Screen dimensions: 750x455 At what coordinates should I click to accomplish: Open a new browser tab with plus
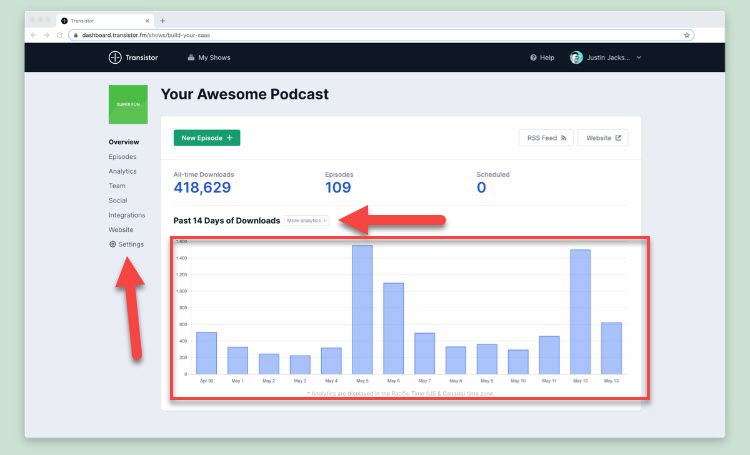163,21
